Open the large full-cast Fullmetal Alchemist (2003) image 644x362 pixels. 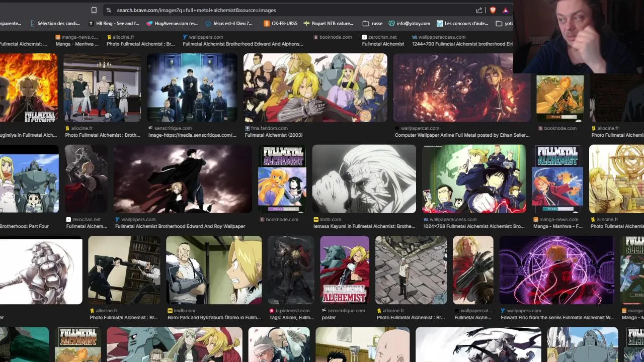[315, 87]
